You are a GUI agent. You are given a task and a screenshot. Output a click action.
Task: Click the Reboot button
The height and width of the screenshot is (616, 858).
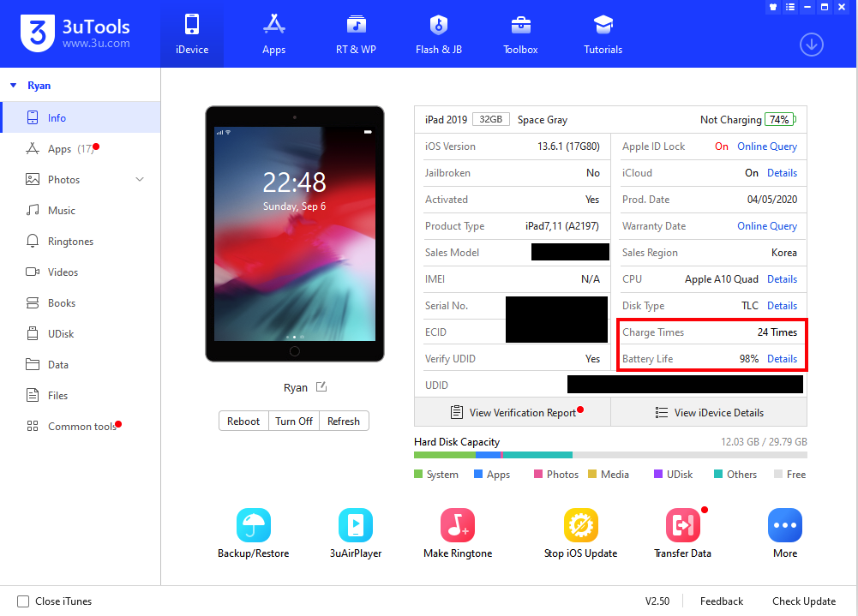[243, 422]
